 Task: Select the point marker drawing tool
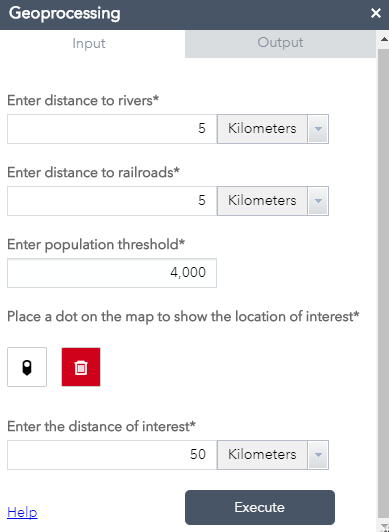click(x=27, y=367)
